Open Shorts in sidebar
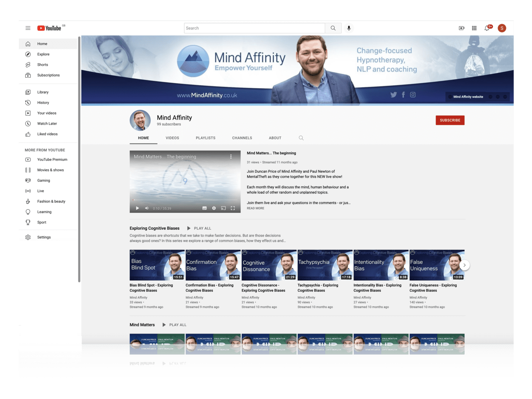532x399 pixels. pyautogui.click(x=48, y=65)
